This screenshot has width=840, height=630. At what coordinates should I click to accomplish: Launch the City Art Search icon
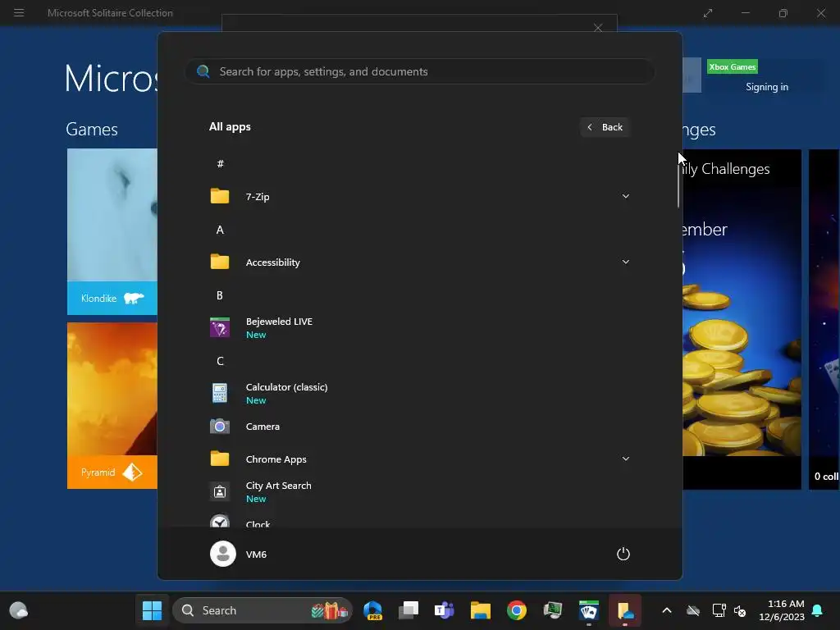pyautogui.click(x=220, y=491)
